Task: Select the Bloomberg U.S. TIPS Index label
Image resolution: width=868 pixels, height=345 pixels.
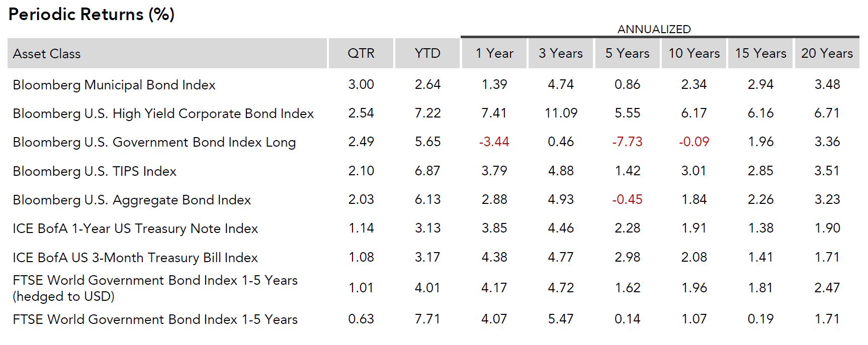Action: coord(95,171)
